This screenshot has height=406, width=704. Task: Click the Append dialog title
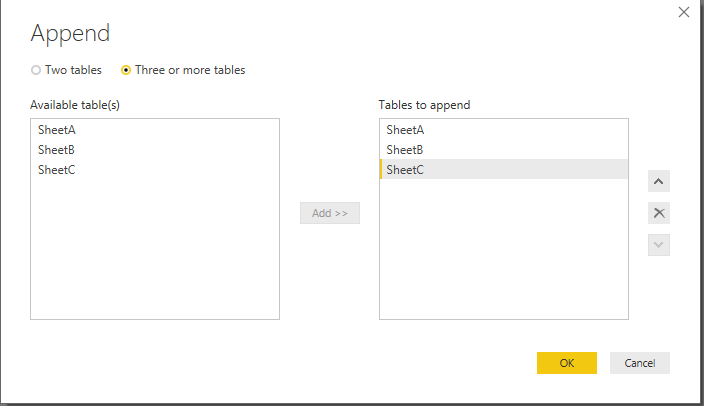coord(69,33)
